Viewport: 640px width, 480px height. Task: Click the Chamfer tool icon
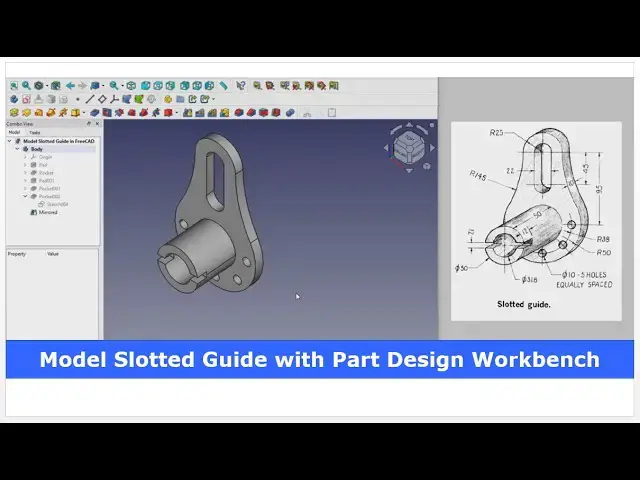pyautogui.click(x=251, y=113)
